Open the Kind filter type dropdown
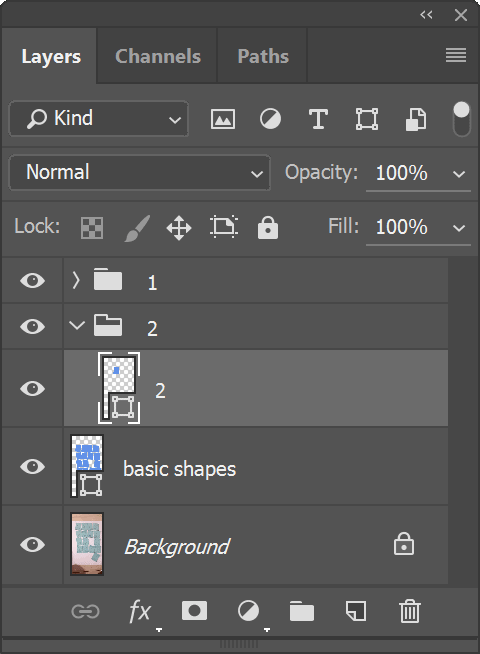The width and height of the screenshot is (480, 654). coord(98,119)
